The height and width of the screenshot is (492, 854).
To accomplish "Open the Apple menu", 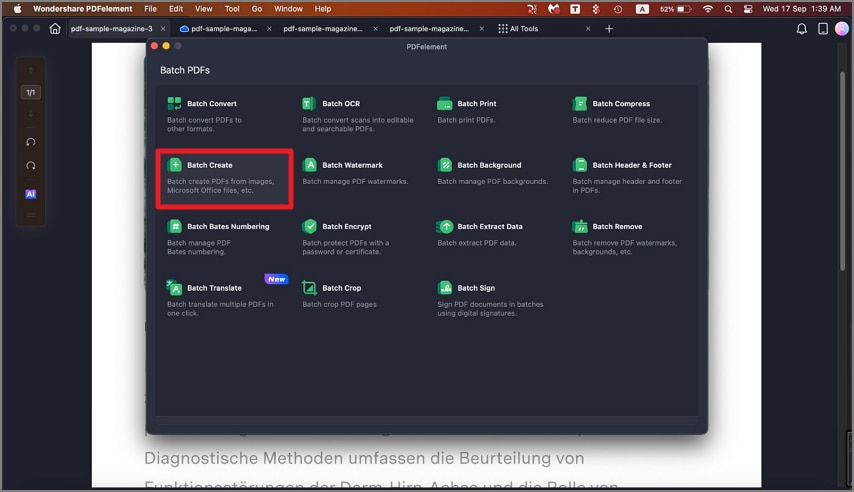I will 17,9.
